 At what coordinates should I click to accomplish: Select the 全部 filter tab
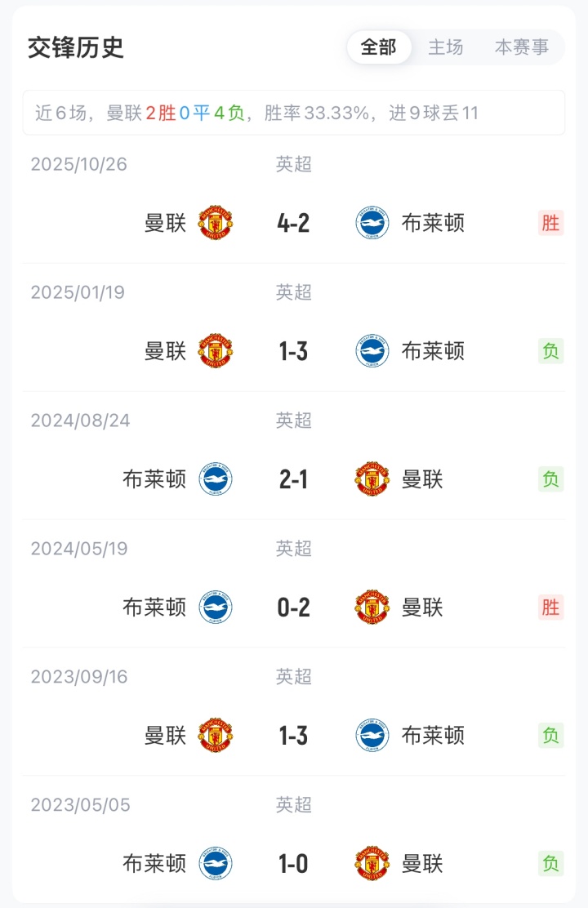(378, 47)
